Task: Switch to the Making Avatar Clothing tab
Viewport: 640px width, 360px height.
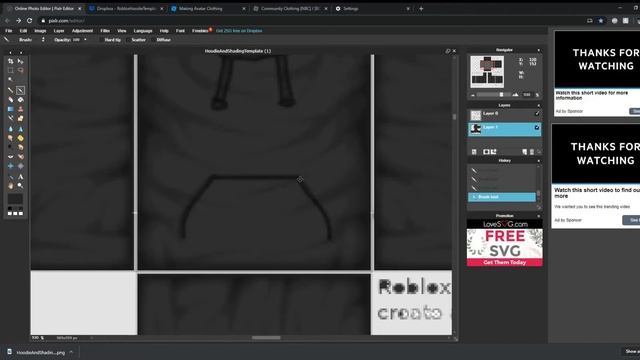Action: (208, 8)
